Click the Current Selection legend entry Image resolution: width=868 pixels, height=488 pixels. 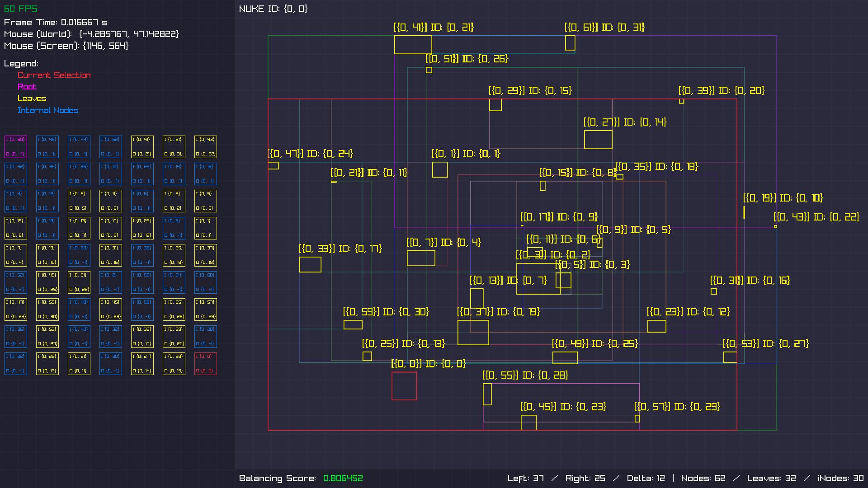(x=54, y=75)
